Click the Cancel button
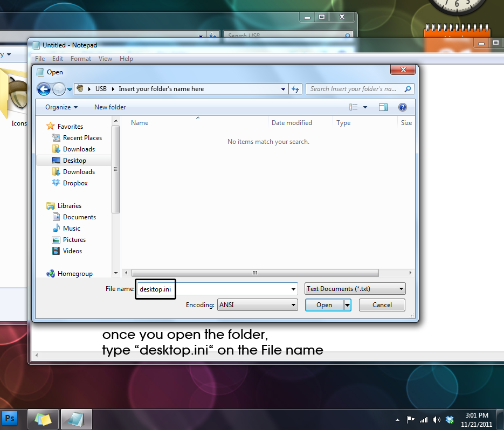Screen dimensions: 504x430 point(382,304)
